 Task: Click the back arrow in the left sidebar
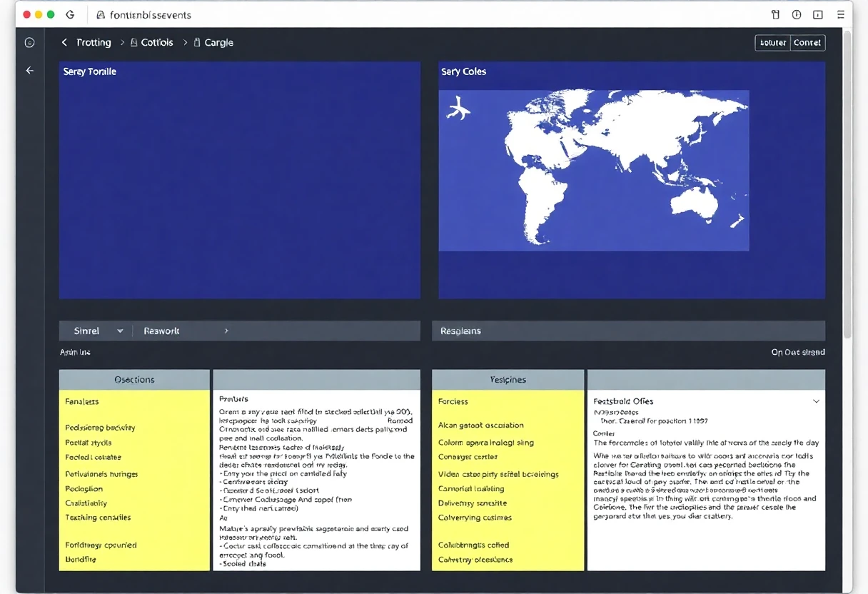pyautogui.click(x=29, y=70)
